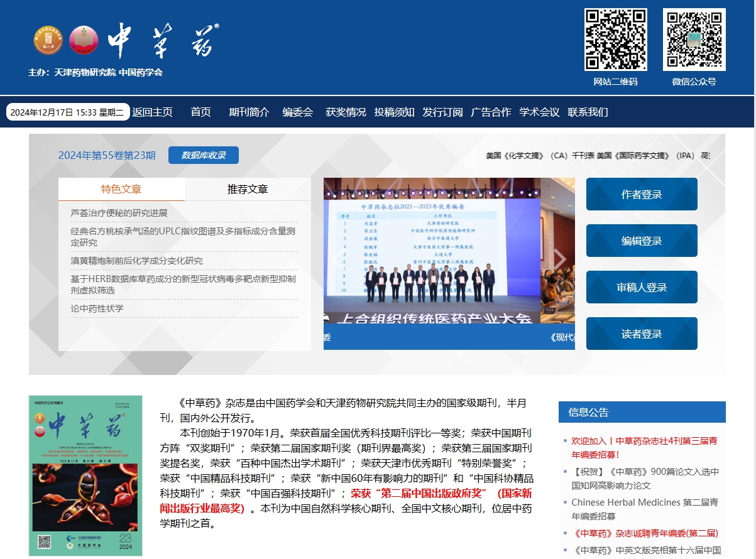Click the date 2024年12月17日 15:33 星期二 box
Screen dimensions: 756x559
[x=68, y=112]
